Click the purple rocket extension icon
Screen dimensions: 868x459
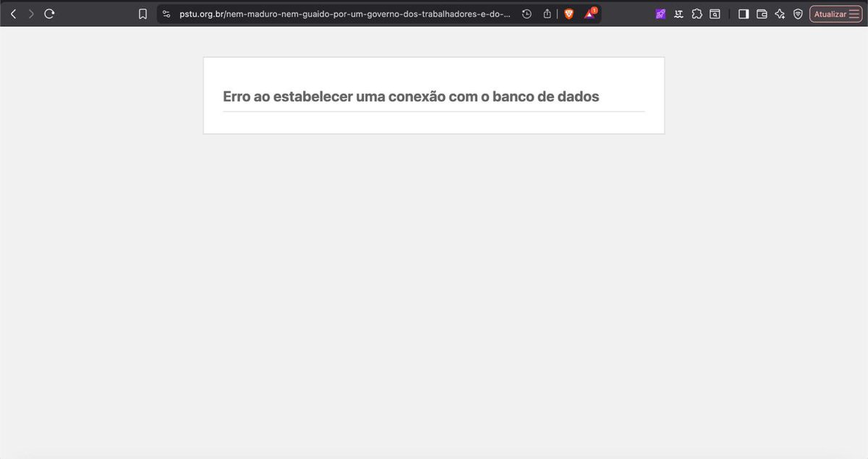[x=660, y=14]
